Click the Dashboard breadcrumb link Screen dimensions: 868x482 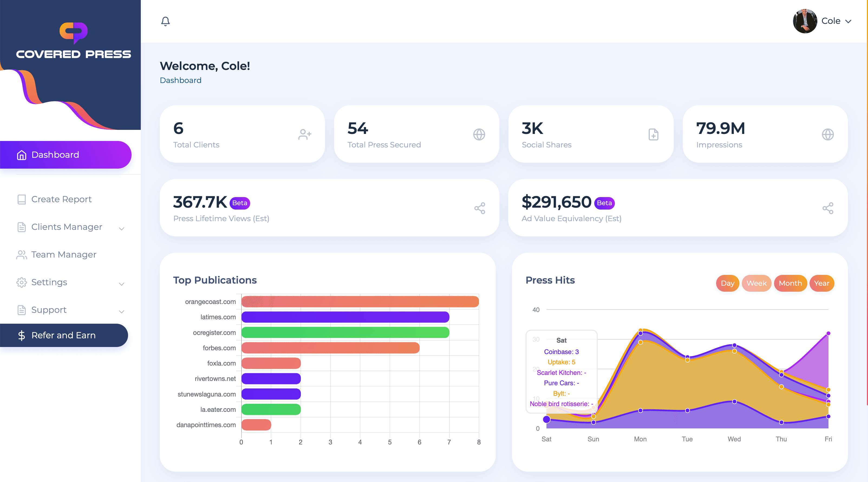click(180, 80)
